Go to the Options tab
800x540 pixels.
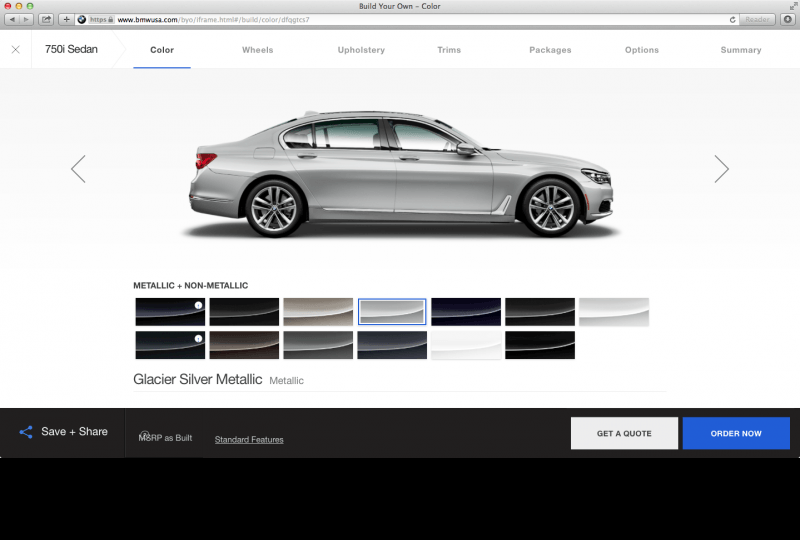(642, 50)
